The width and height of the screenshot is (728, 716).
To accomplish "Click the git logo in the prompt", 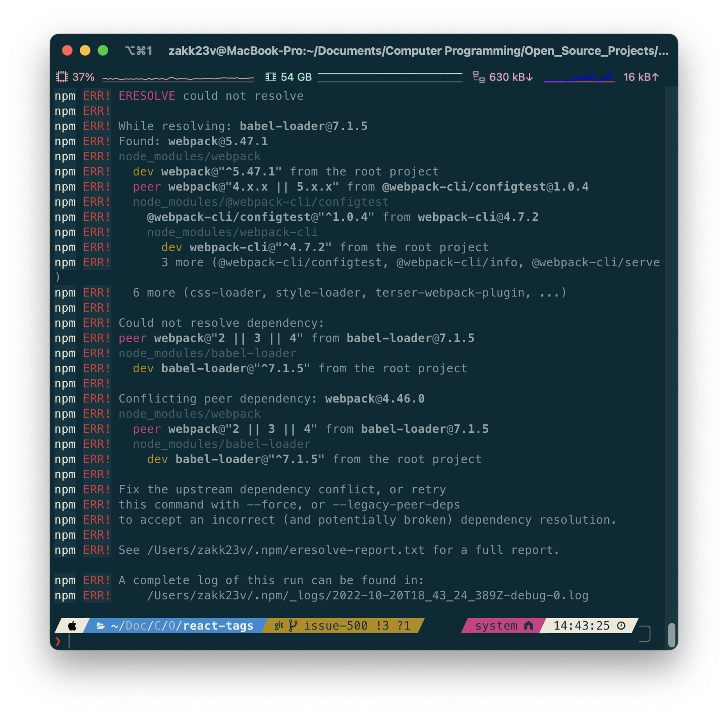I will tap(279, 626).
